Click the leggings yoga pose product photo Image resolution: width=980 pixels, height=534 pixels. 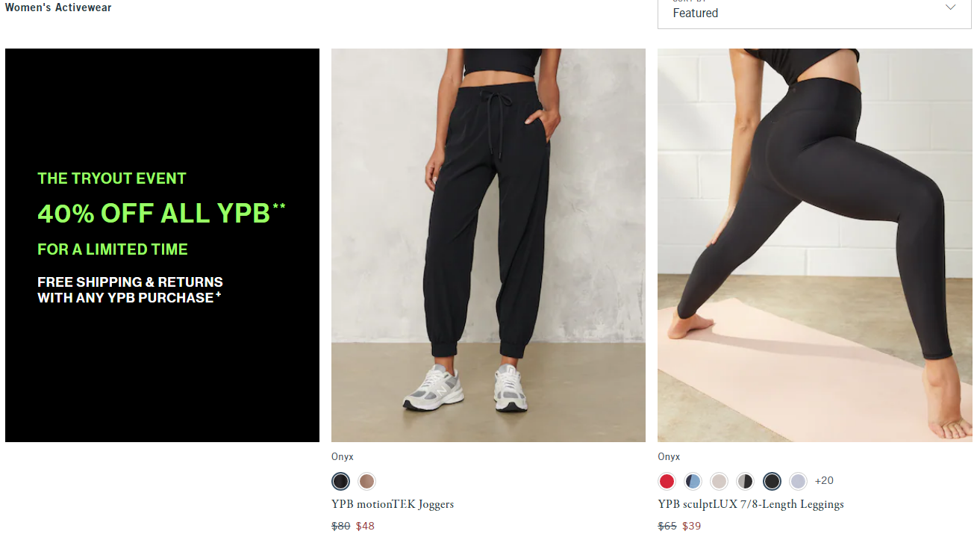point(814,245)
